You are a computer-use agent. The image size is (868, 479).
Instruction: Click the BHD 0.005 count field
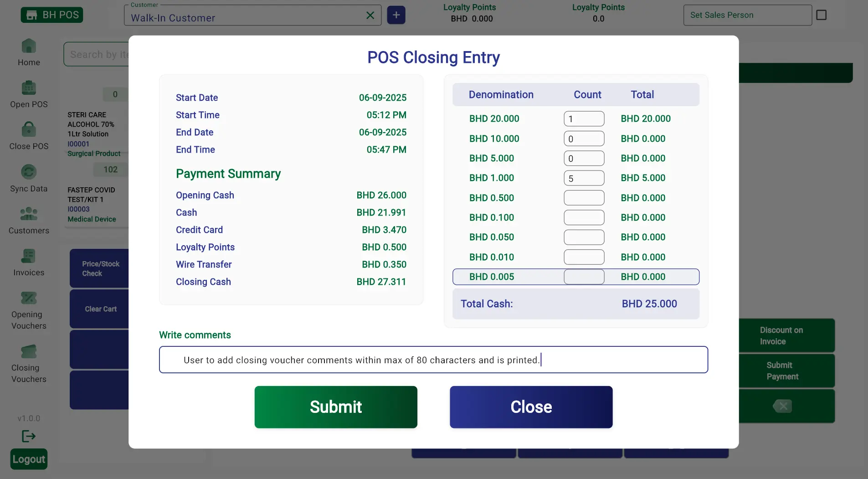point(584,277)
